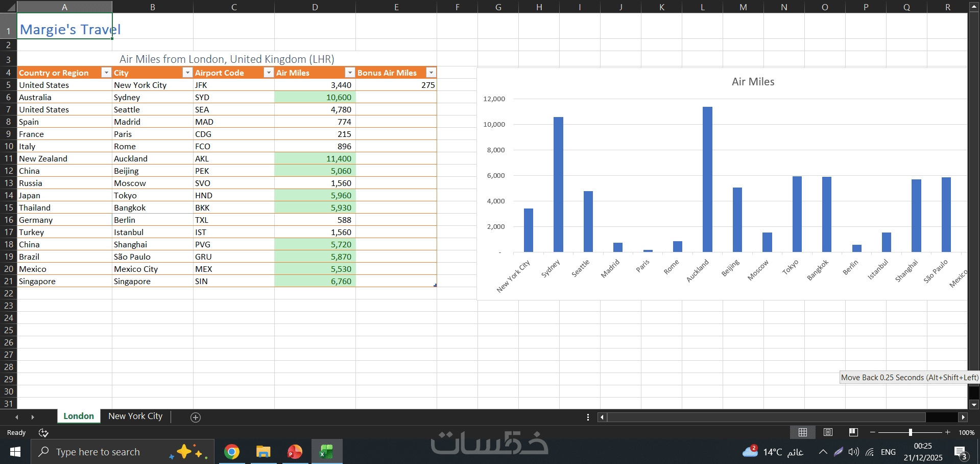Open PowerPoint from taskbar
This screenshot has width=980, height=464.
point(295,452)
